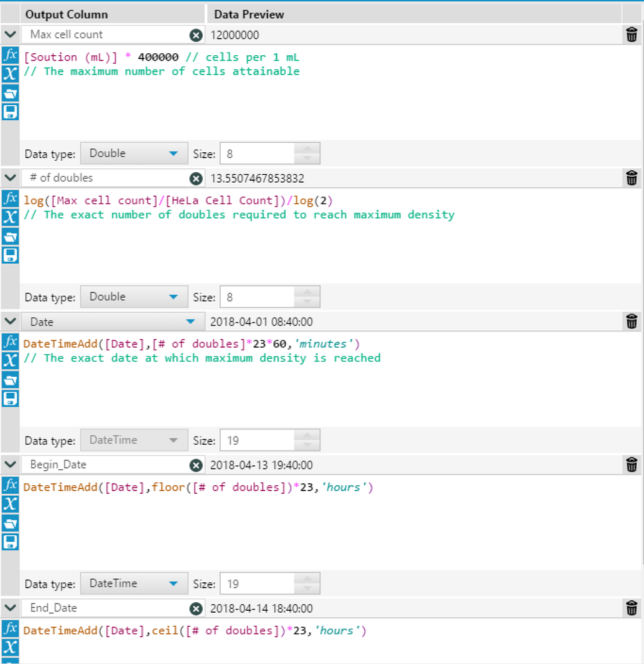
Task: Open saved expressions folder for Date expression
Action: click(10, 380)
